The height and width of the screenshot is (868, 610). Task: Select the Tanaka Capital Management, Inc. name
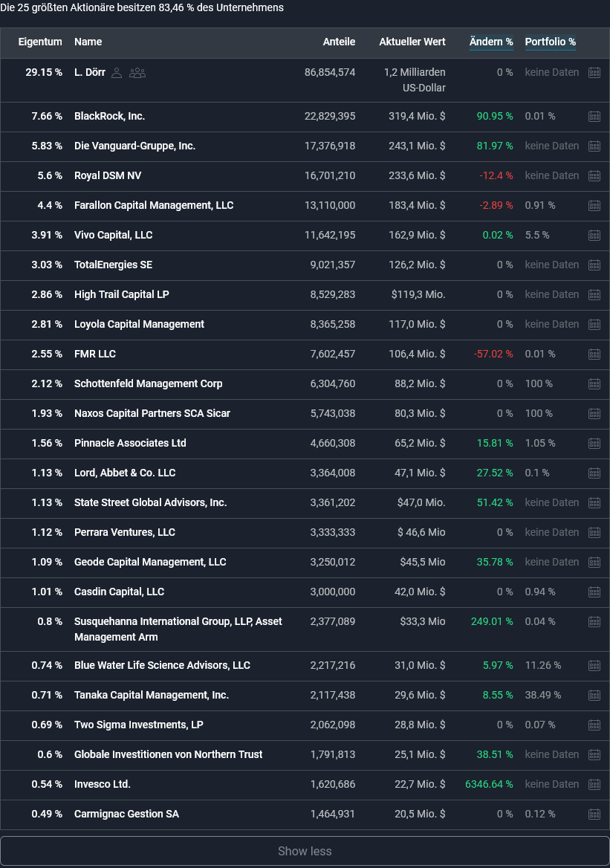[x=152, y=696]
